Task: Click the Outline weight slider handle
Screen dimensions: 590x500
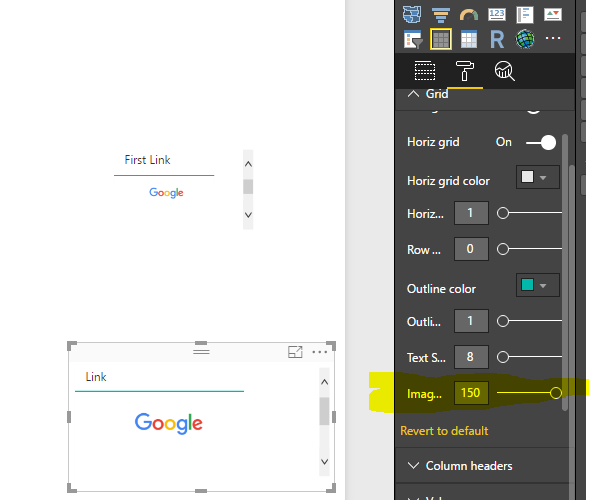Action: pyautogui.click(x=503, y=321)
